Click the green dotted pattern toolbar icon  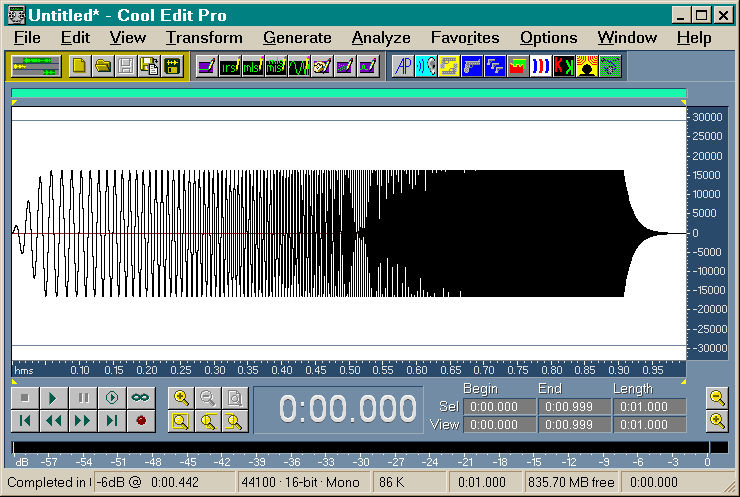click(x=610, y=66)
